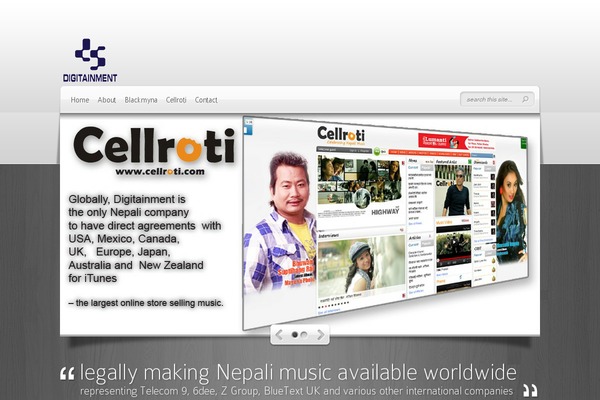The image size is (600, 400).
Task: Open the Blackmyna menu item
Action: 141,100
